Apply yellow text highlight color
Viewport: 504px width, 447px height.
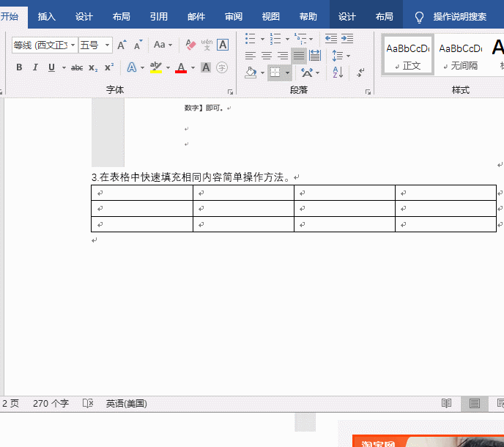coord(156,67)
